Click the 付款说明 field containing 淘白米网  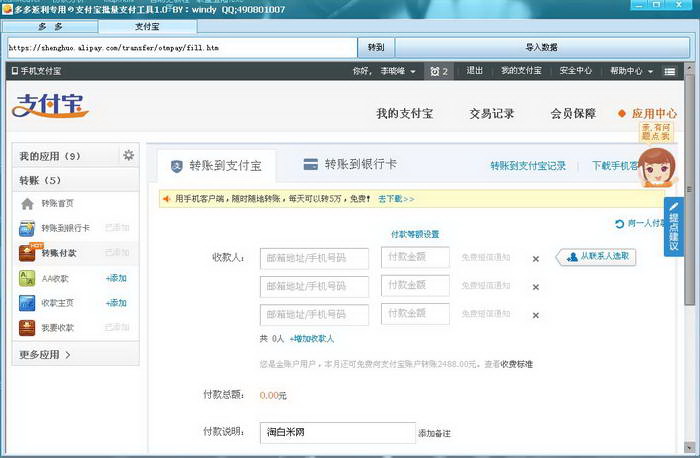point(338,433)
